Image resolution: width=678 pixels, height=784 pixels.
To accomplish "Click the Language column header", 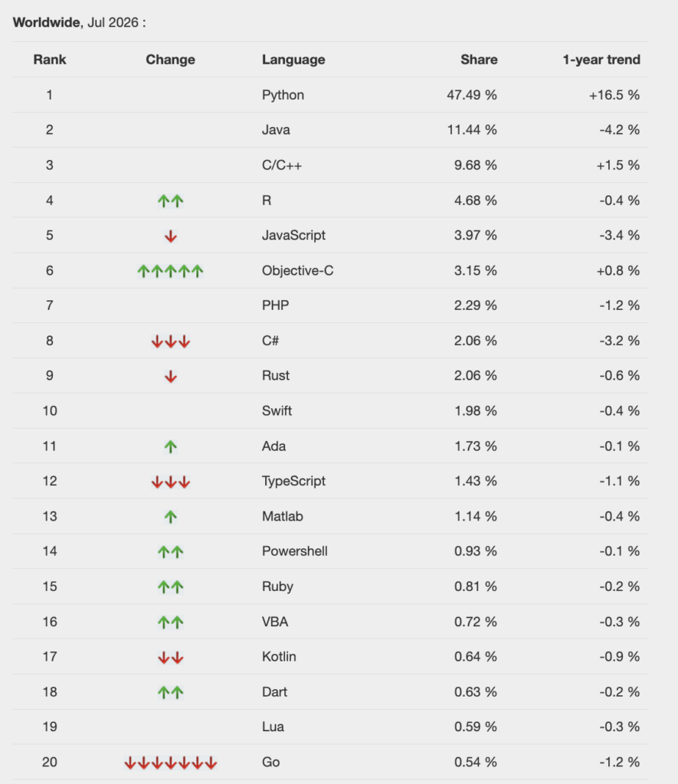I will tap(293, 60).
